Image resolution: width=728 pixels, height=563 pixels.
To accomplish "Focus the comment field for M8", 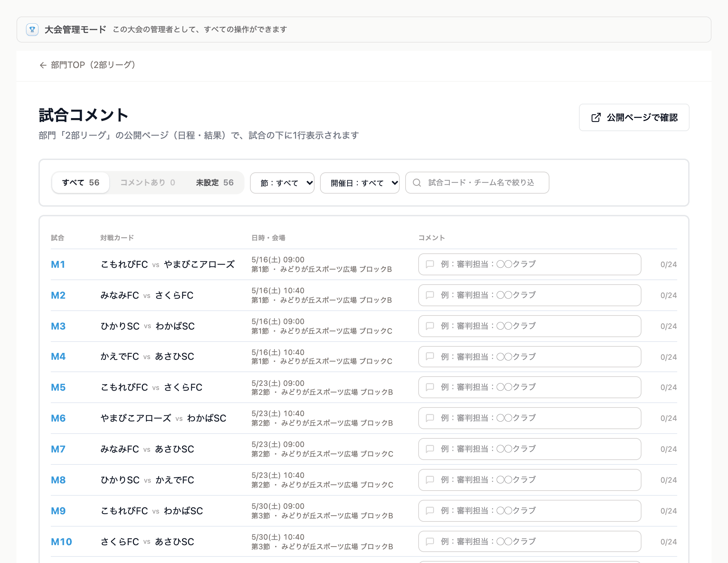I will [530, 480].
